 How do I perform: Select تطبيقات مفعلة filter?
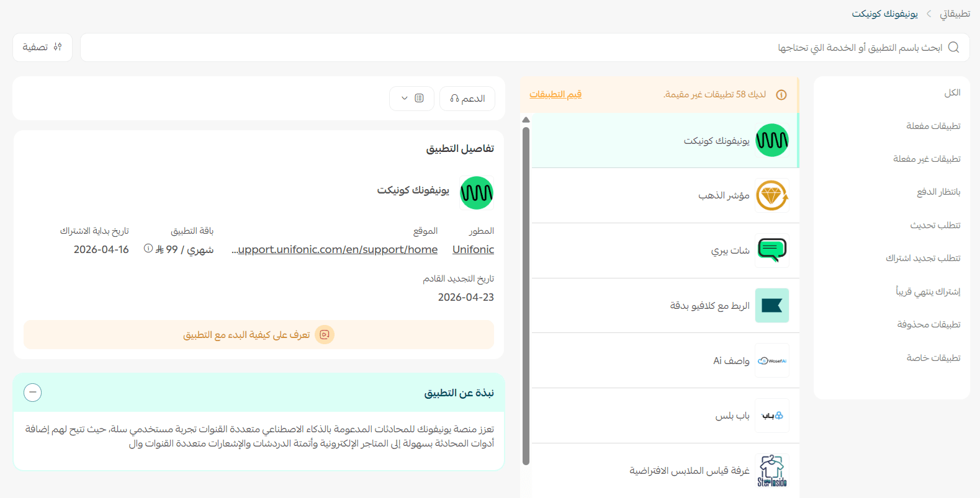(x=933, y=126)
